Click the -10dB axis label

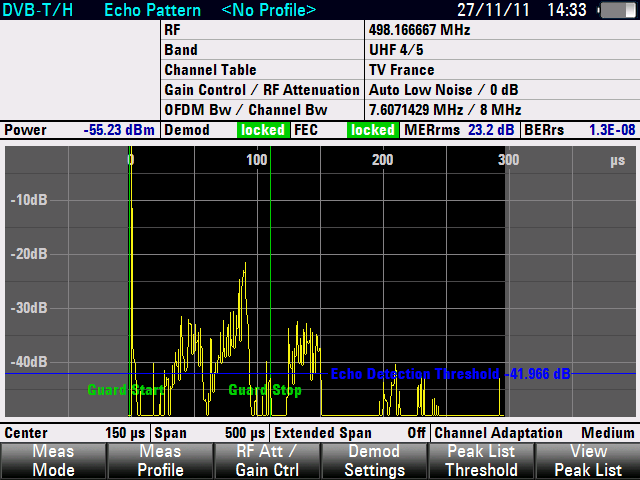pos(29,200)
